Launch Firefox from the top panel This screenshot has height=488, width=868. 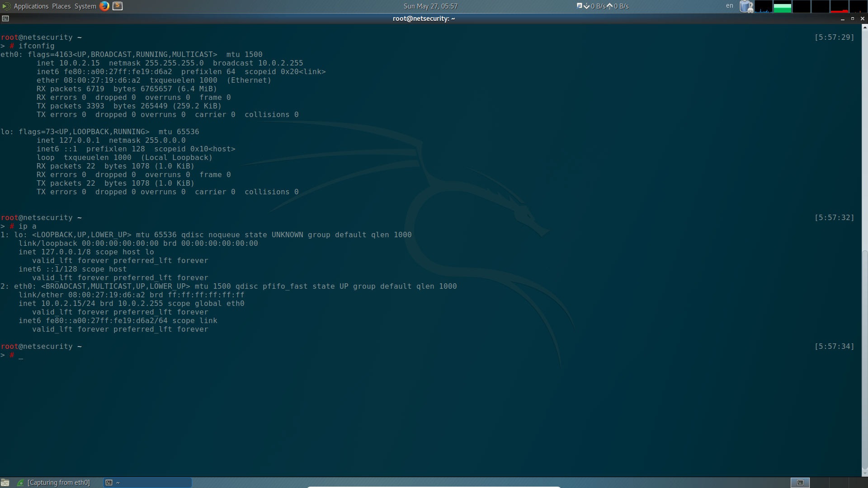[104, 6]
